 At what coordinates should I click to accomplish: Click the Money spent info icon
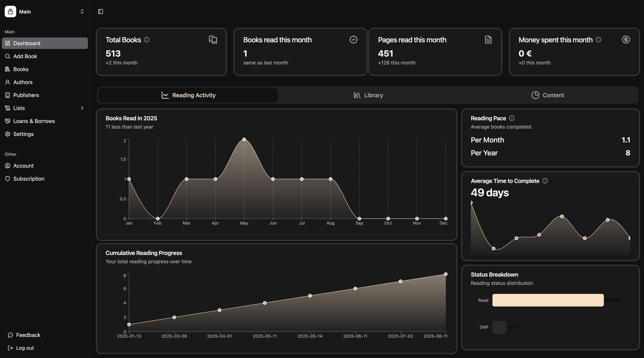click(598, 40)
